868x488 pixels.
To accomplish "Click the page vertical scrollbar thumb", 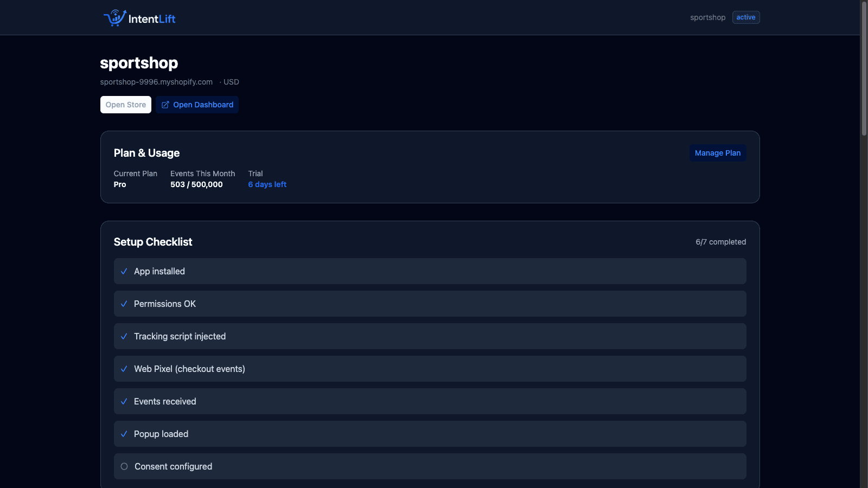I will tap(864, 69).
